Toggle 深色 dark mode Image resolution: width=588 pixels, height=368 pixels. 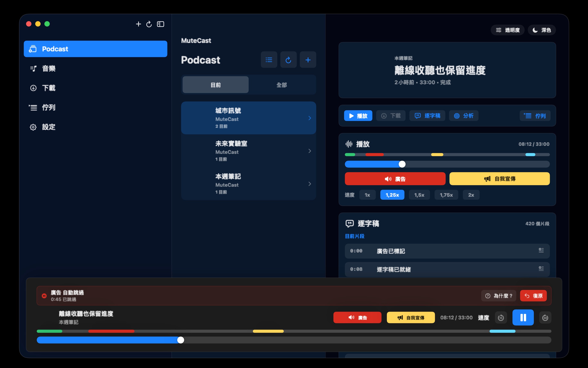tap(542, 30)
